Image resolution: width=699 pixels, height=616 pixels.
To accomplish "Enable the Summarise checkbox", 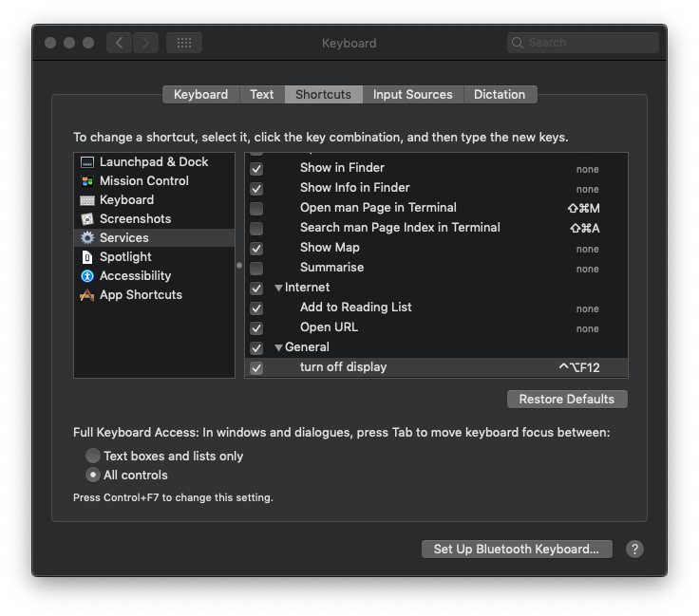I will pyautogui.click(x=256, y=269).
